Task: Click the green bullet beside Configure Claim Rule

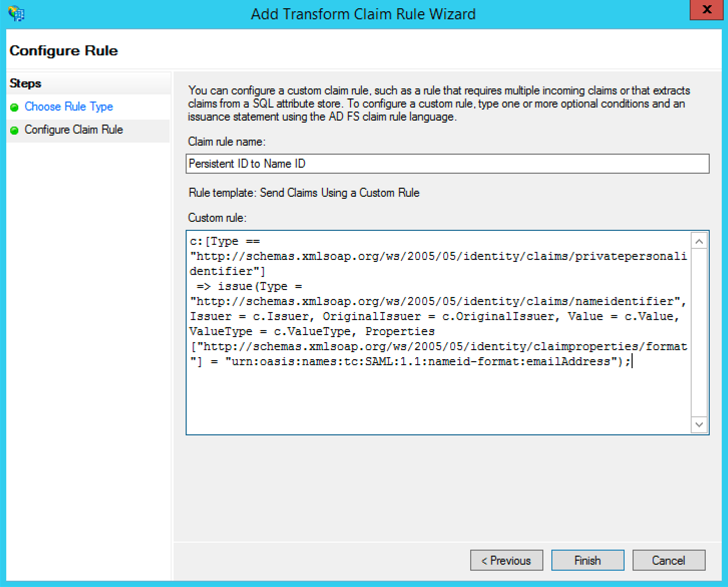Action: (x=15, y=130)
